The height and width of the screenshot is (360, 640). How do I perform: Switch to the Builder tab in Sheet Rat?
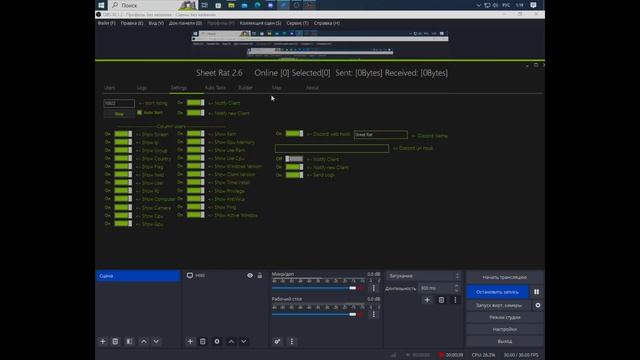tap(245, 88)
